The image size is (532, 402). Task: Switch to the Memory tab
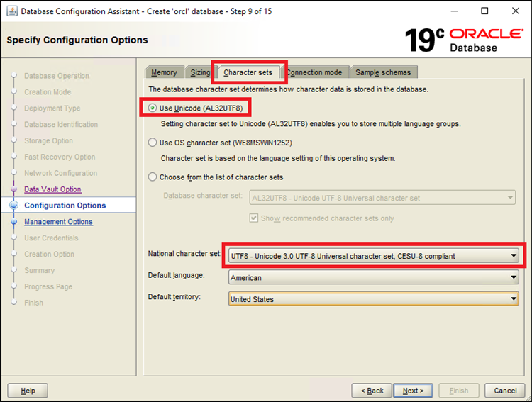pos(165,72)
